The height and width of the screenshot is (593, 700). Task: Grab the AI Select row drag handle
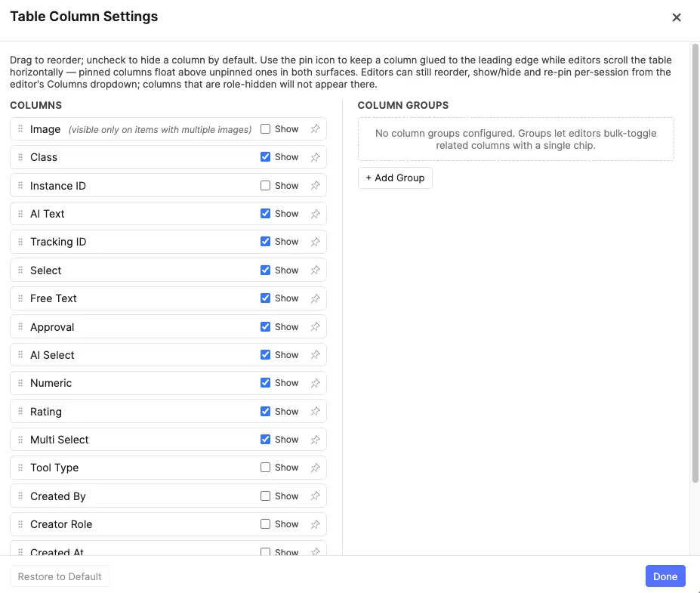[20, 355]
